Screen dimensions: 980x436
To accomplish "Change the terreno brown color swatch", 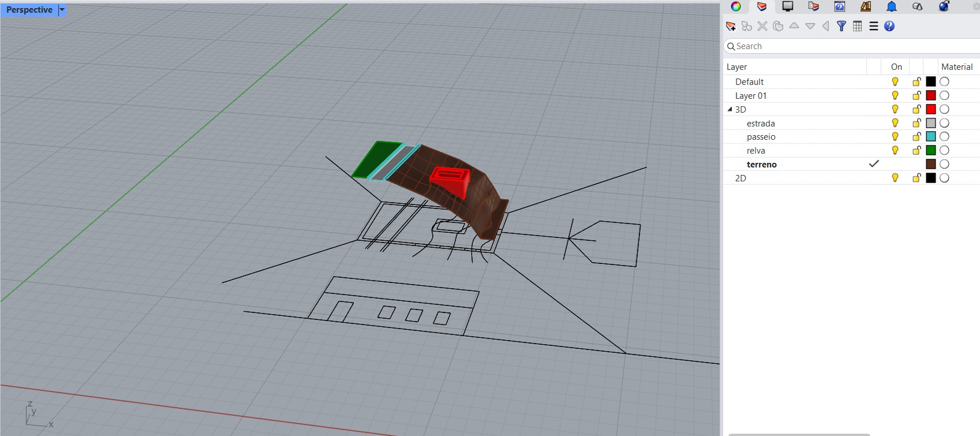I will point(931,164).
